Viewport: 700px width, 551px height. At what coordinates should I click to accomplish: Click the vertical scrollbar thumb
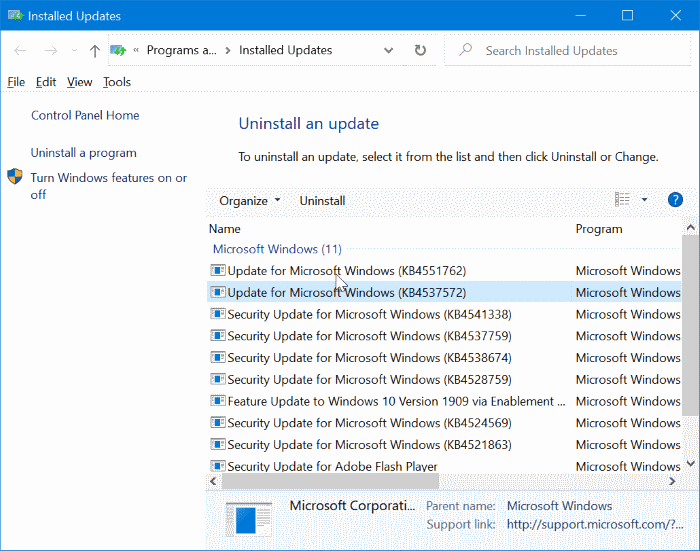click(x=690, y=325)
